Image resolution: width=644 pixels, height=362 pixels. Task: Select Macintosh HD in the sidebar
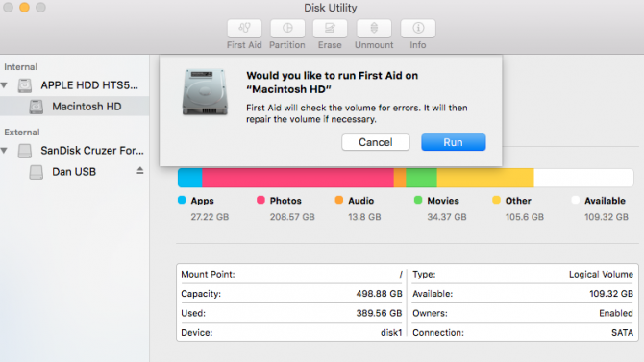tap(74, 107)
